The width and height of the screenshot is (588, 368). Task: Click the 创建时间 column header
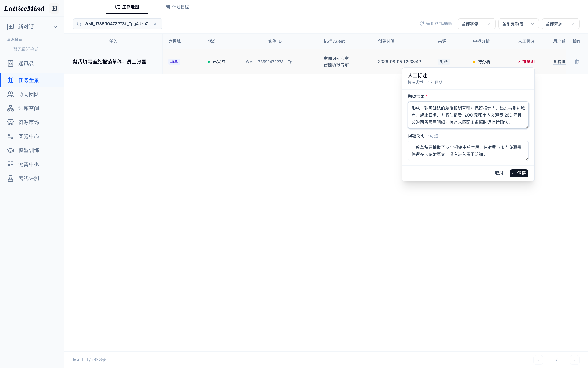pyautogui.click(x=386, y=41)
